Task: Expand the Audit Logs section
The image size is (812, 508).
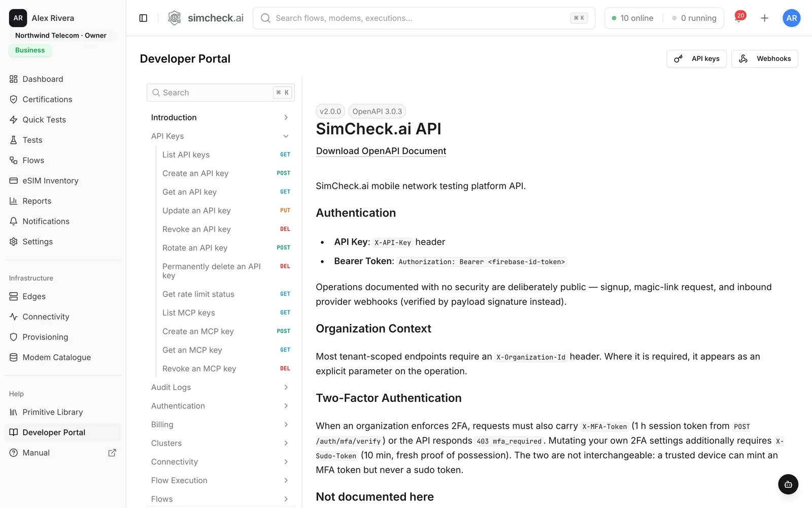Action: 220,388
